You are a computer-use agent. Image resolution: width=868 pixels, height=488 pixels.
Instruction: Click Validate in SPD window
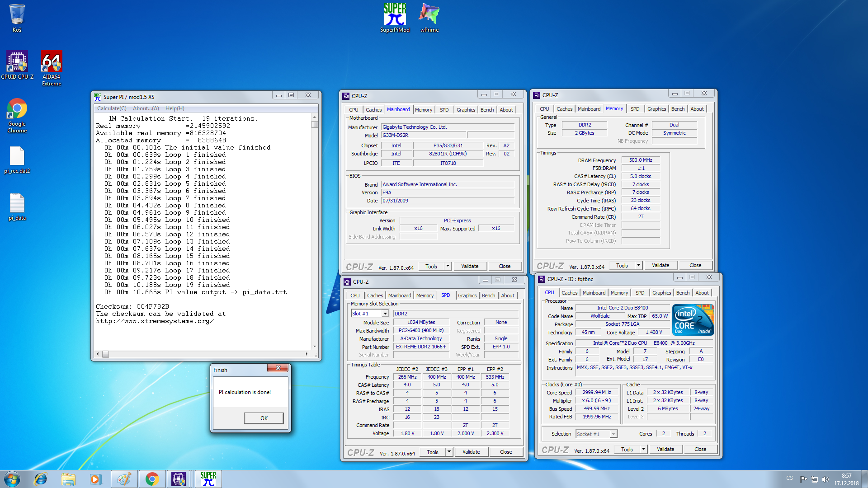coord(471,452)
